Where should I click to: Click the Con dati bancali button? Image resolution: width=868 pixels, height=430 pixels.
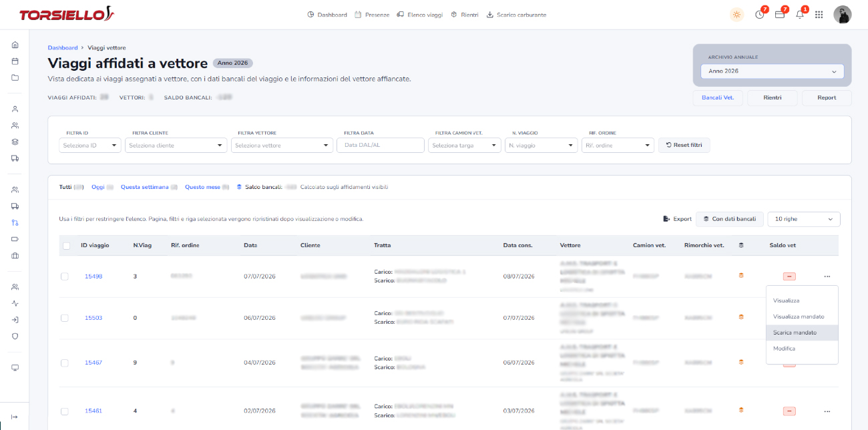pos(729,219)
